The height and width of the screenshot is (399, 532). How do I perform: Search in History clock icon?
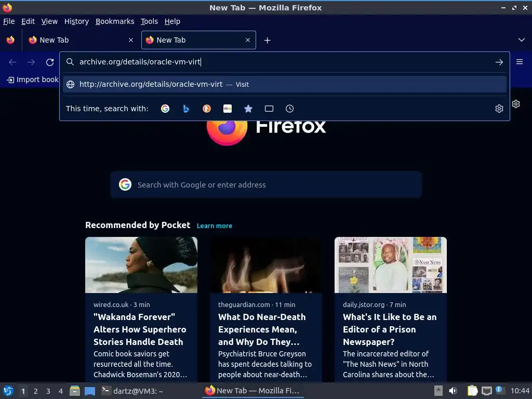[290, 109]
